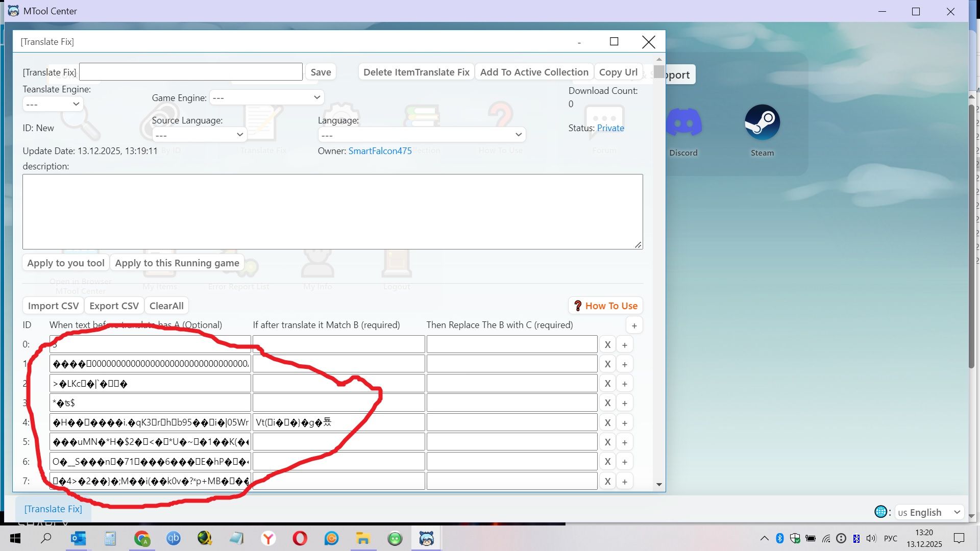Click the Bluetooth tray icon

[x=779, y=538]
